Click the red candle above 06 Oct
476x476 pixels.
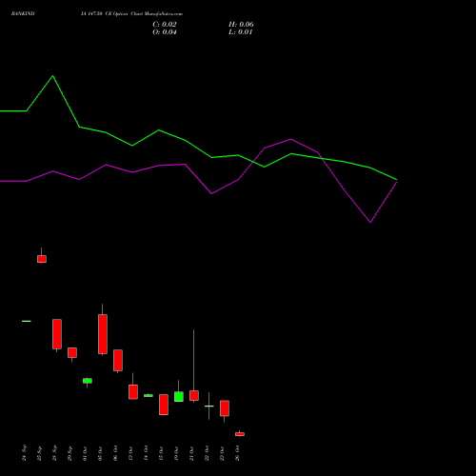(118, 360)
